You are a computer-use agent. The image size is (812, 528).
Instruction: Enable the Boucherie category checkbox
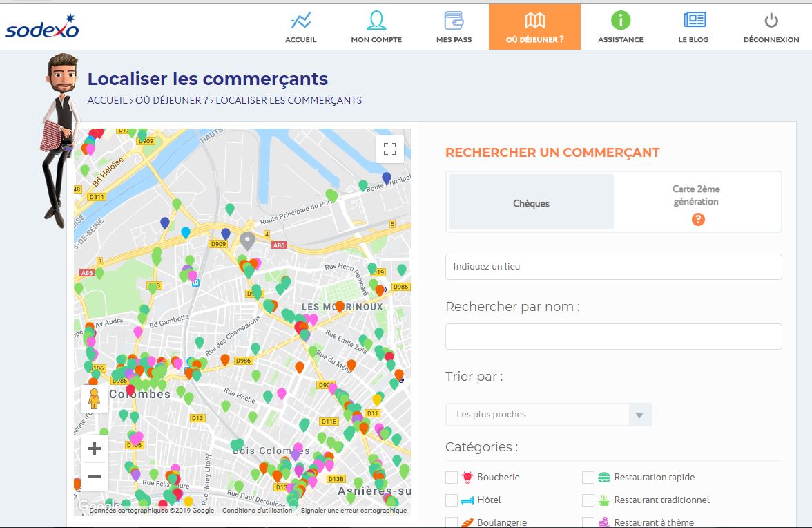point(452,478)
